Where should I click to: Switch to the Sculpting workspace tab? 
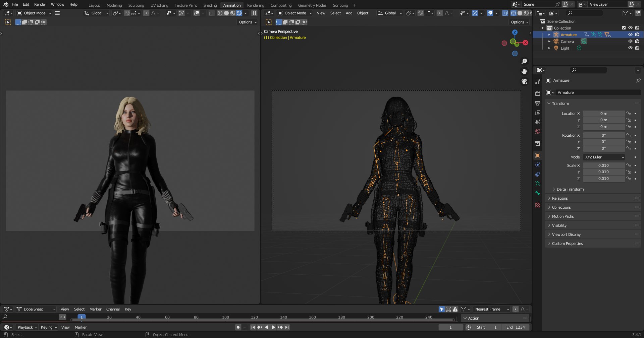coord(136,5)
